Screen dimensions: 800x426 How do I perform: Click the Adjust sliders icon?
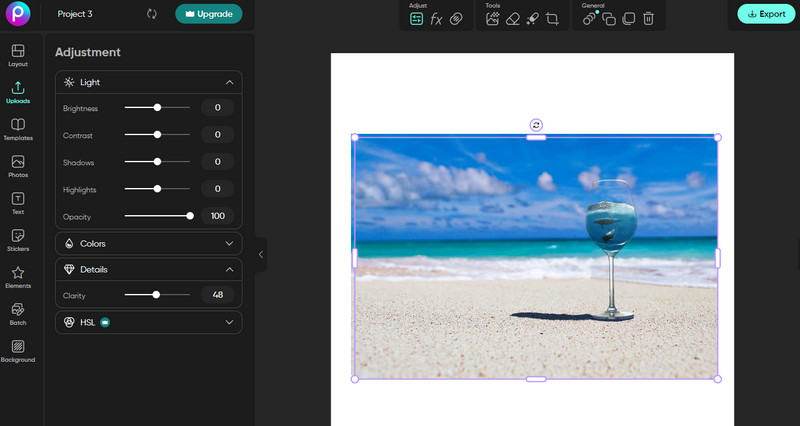coord(417,19)
